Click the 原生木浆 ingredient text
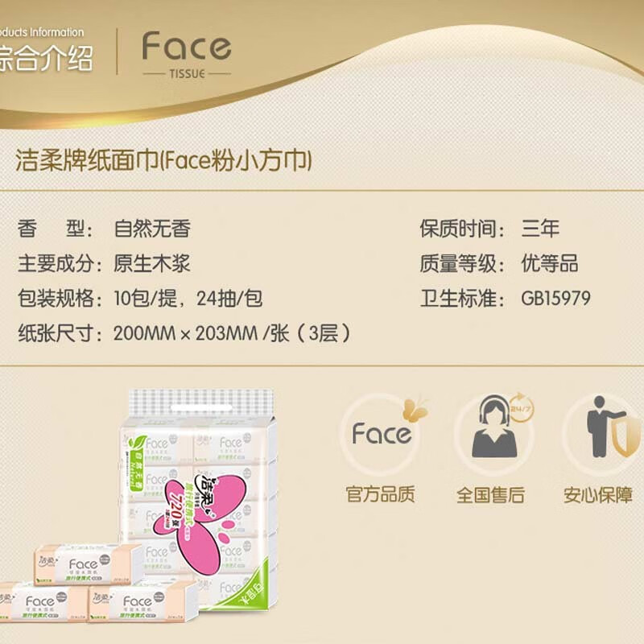 152,263
